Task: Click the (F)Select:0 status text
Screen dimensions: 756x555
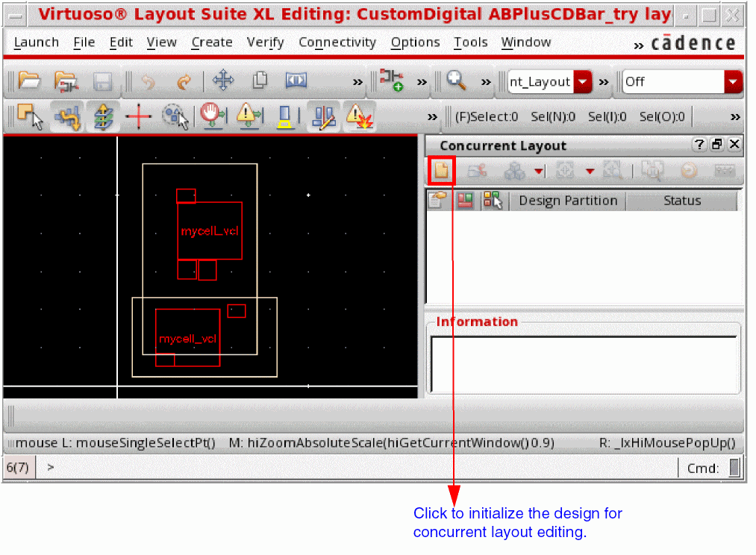Action: [486, 116]
